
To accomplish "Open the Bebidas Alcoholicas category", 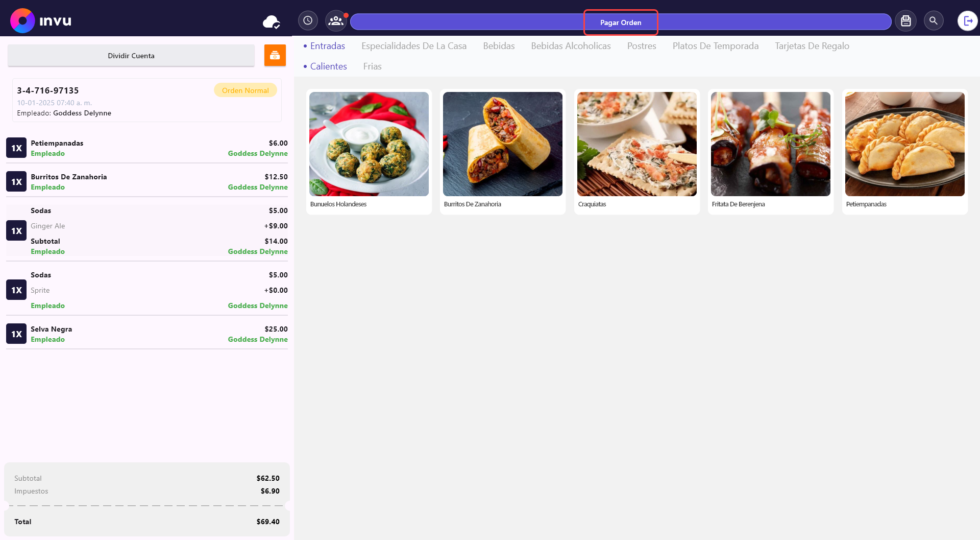I will point(571,46).
